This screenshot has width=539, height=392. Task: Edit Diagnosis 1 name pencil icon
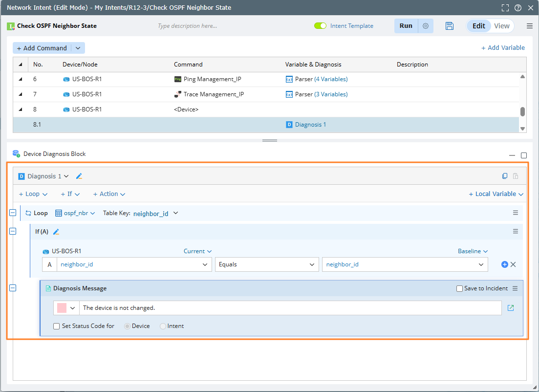(x=79, y=176)
